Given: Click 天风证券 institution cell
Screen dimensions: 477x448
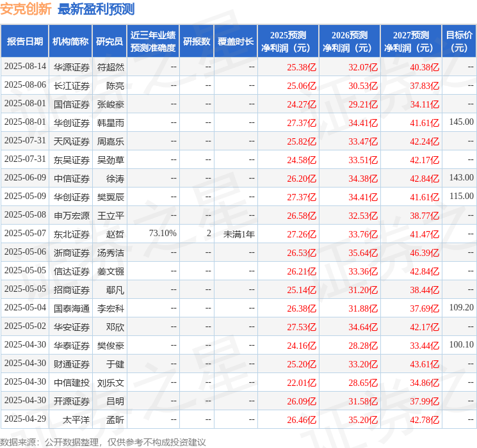Looking at the screenshot, I should point(72,141).
